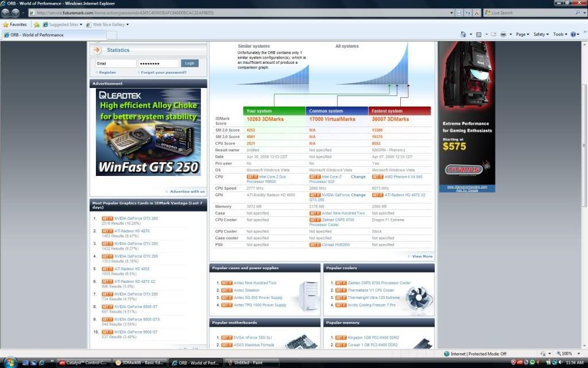Click GET IT badge for NVIDIA GeForce GTX 260
588x368 pixels.
pos(107,218)
